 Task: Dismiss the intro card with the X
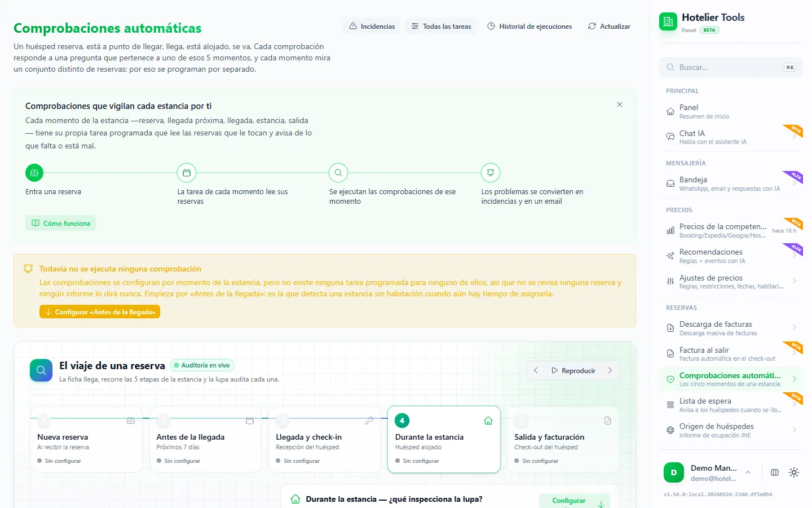click(620, 104)
